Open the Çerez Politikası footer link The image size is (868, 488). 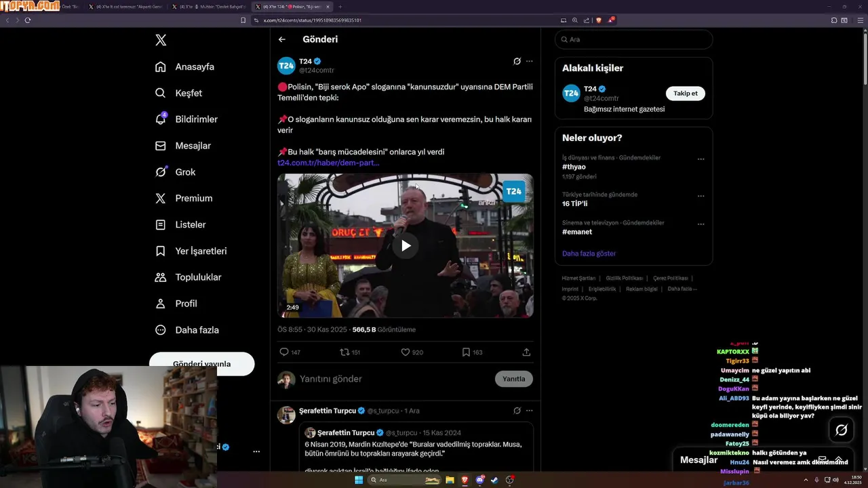pos(671,279)
